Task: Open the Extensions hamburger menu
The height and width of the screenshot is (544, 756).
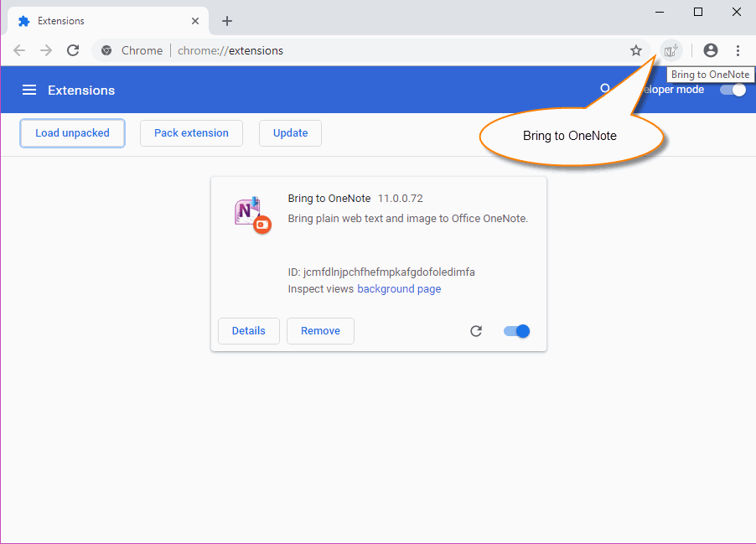Action: click(29, 90)
